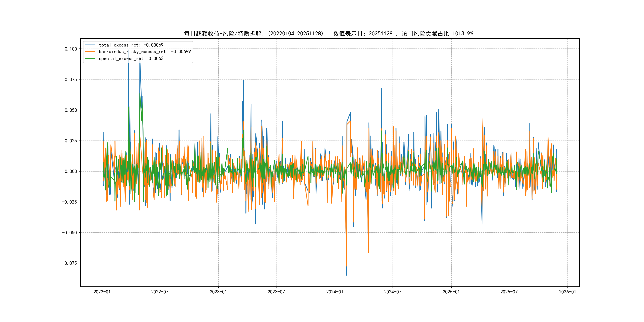The image size is (644, 322).
Task: Click the 0.100 y-axis tick label
Action: (71, 49)
